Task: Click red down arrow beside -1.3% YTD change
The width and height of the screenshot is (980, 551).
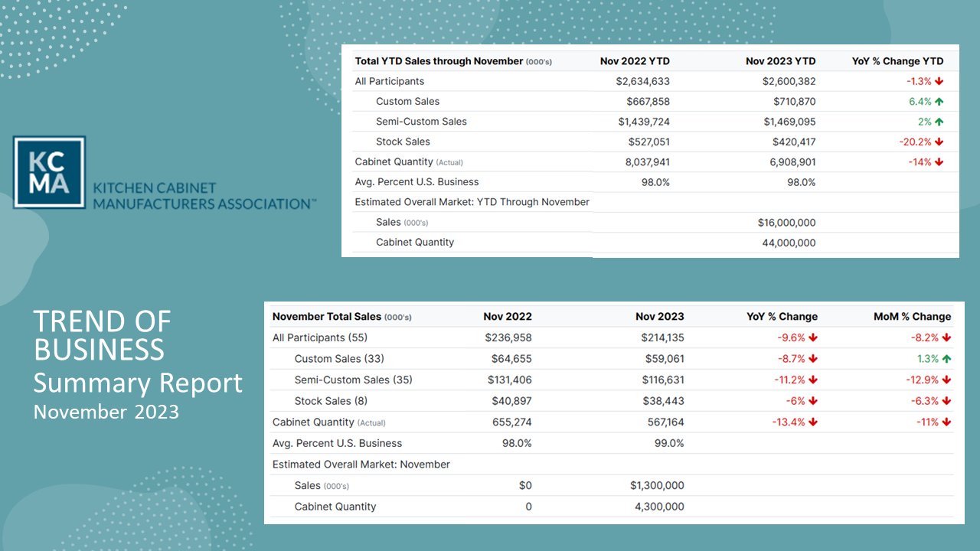Action: tap(939, 81)
